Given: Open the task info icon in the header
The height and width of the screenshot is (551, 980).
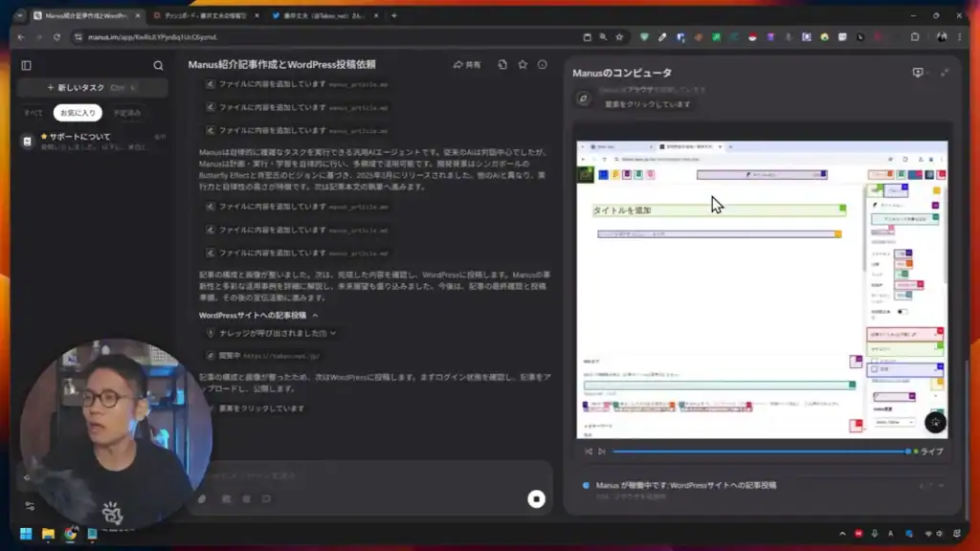Looking at the screenshot, I should [x=542, y=64].
